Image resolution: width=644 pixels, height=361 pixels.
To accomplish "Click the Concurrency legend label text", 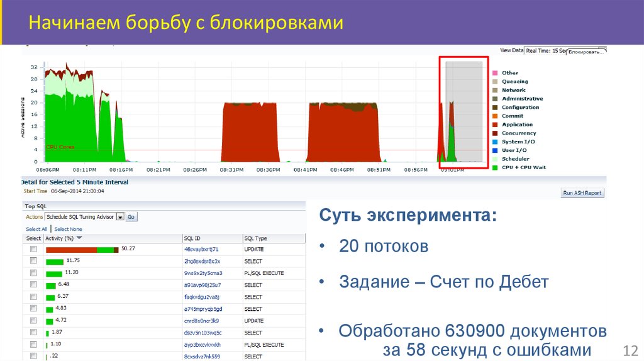I will pyautogui.click(x=519, y=133).
